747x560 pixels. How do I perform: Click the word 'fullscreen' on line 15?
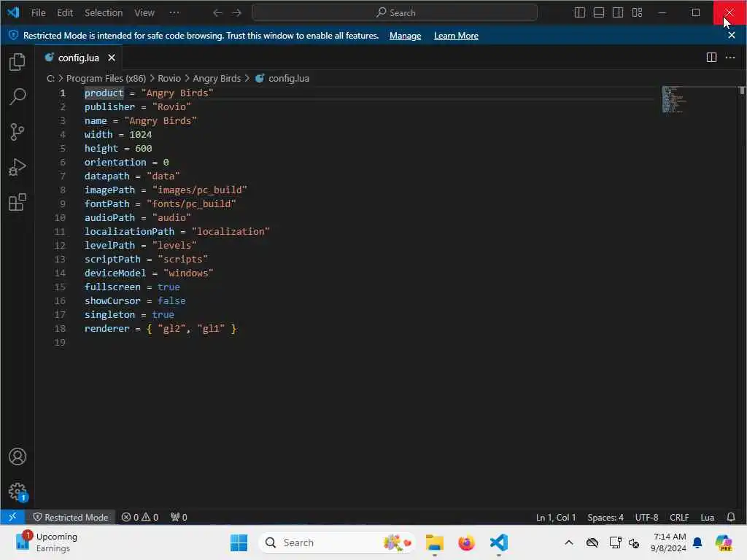(x=112, y=287)
